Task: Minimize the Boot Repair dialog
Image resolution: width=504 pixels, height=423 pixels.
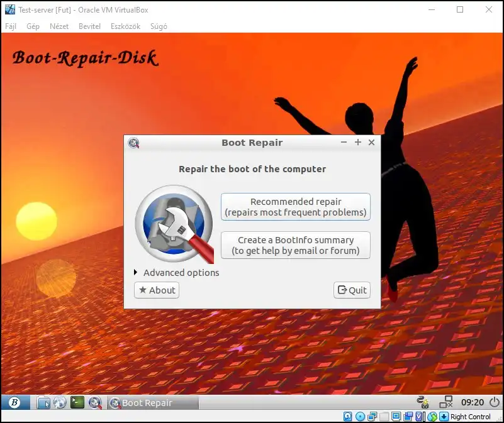Action: [x=344, y=142]
